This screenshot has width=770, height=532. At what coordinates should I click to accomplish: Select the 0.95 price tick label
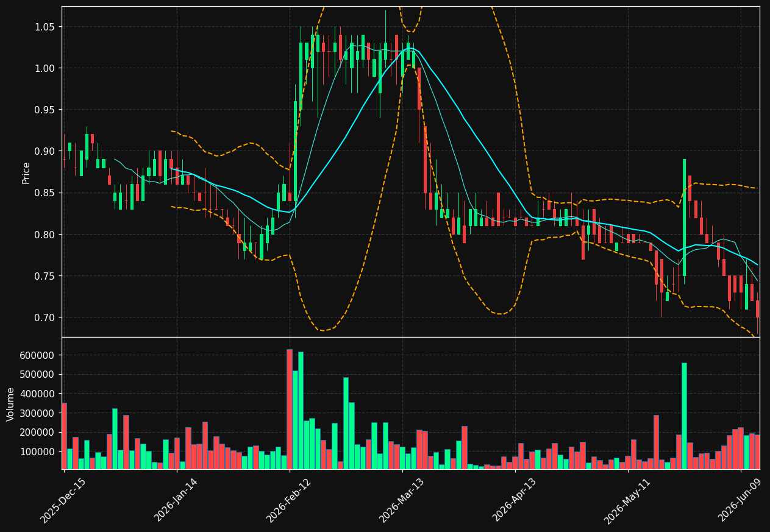click(45, 110)
